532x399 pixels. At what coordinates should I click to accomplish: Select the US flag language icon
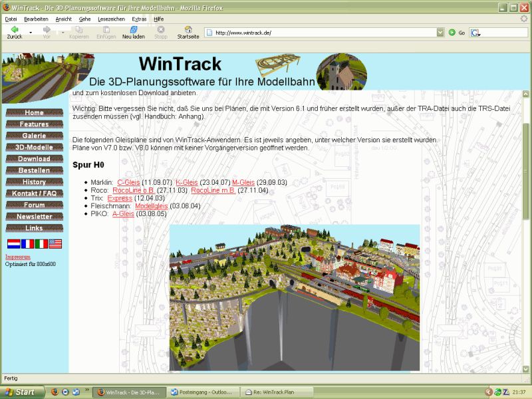tap(55, 244)
